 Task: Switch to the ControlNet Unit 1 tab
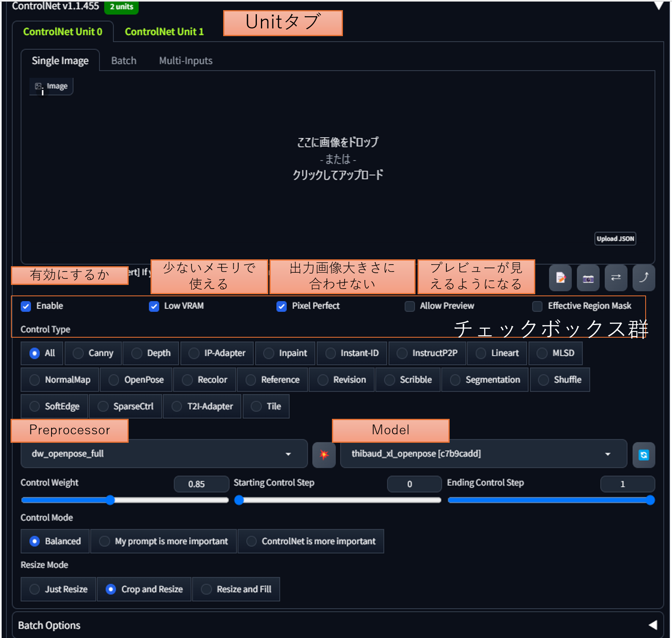tap(164, 31)
